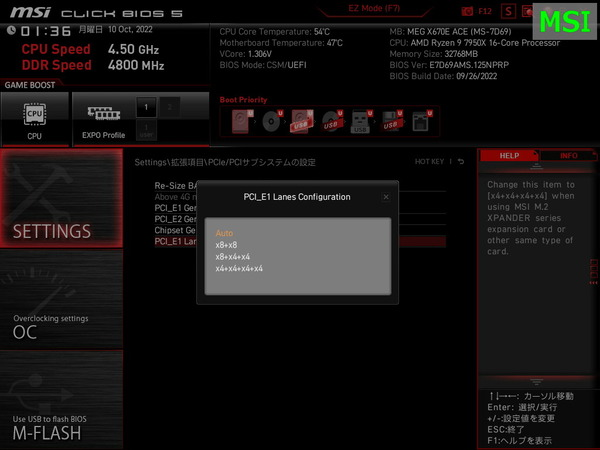Select the EXPO user profile button
The image size is (600, 450).
point(146,130)
